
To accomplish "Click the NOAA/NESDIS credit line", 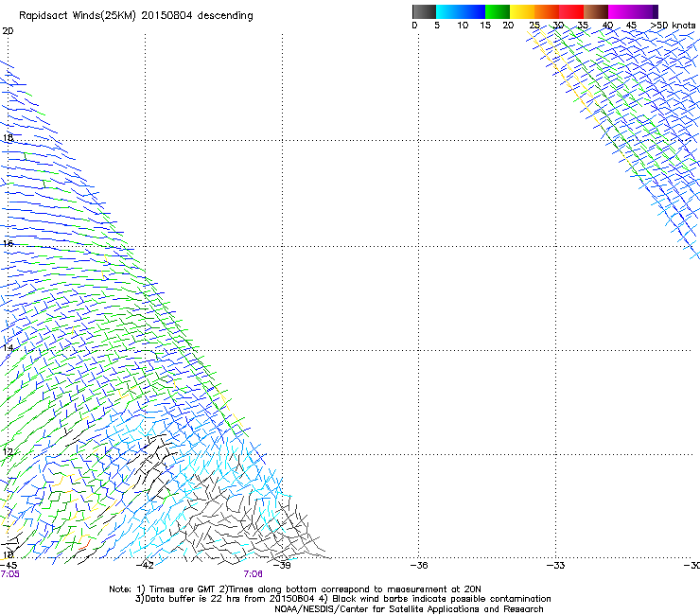I will [409, 609].
